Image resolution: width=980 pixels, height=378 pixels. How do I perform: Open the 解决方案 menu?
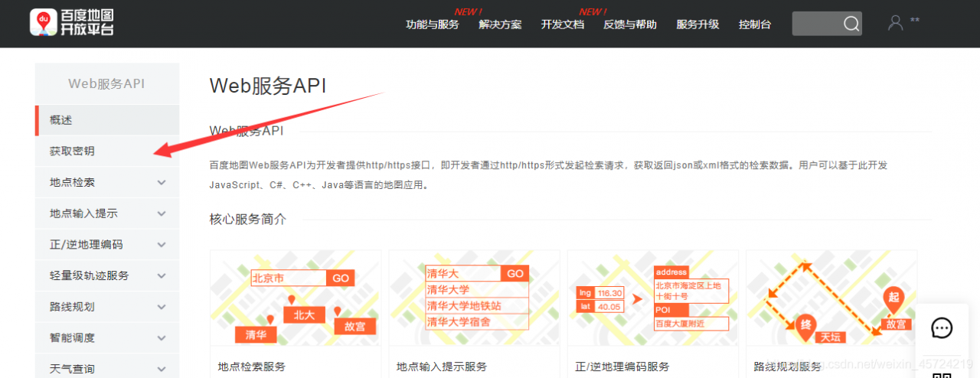[500, 24]
